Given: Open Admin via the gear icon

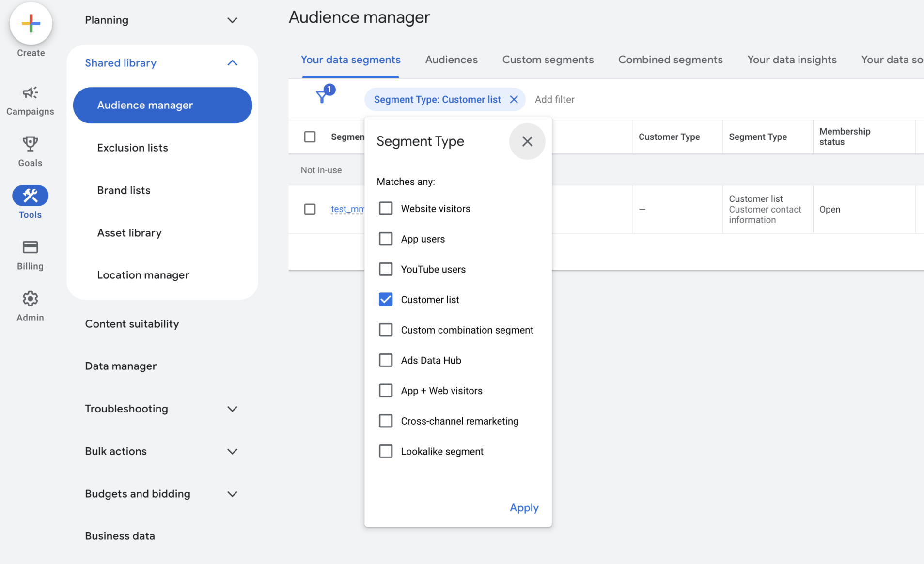Looking at the screenshot, I should 30,299.
